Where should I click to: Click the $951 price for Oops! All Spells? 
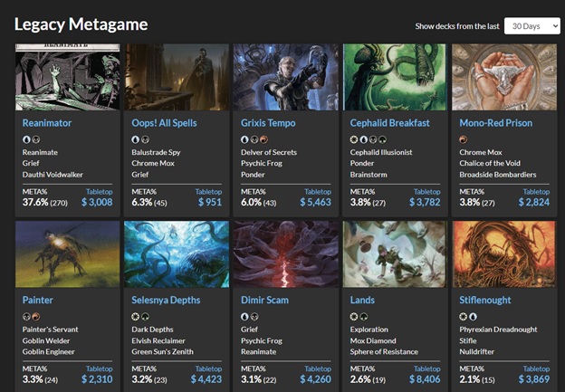[209, 202]
